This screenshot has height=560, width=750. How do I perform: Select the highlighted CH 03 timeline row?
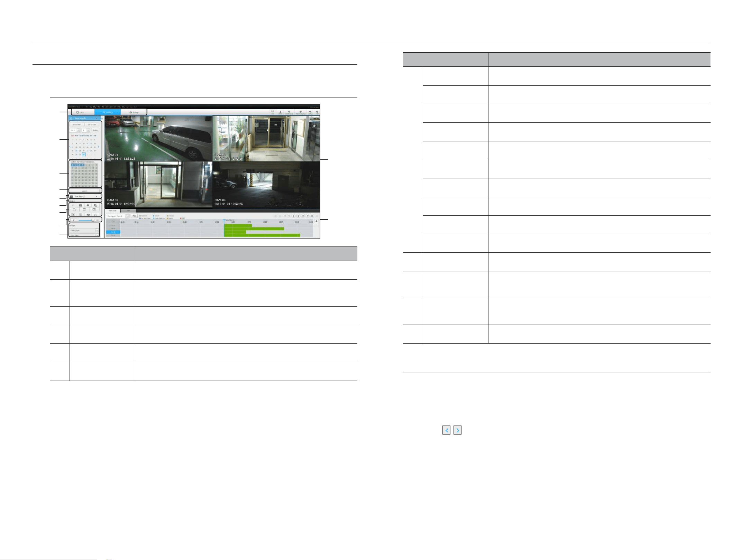click(x=113, y=232)
